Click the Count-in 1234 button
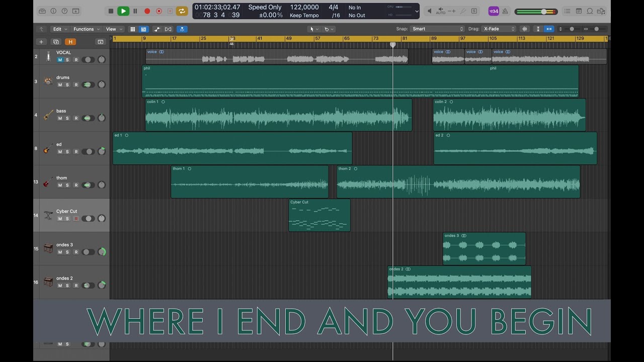The width and height of the screenshot is (644, 362). pyautogui.click(x=494, y=11)
